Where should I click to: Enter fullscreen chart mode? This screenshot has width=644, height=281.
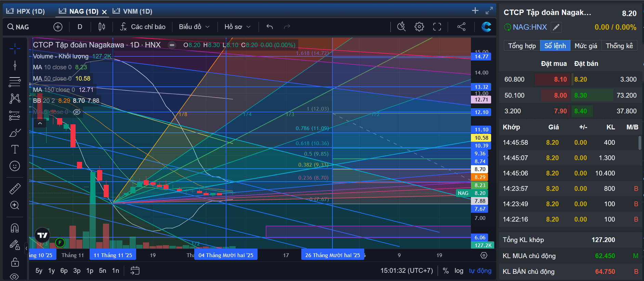point(437,27)
